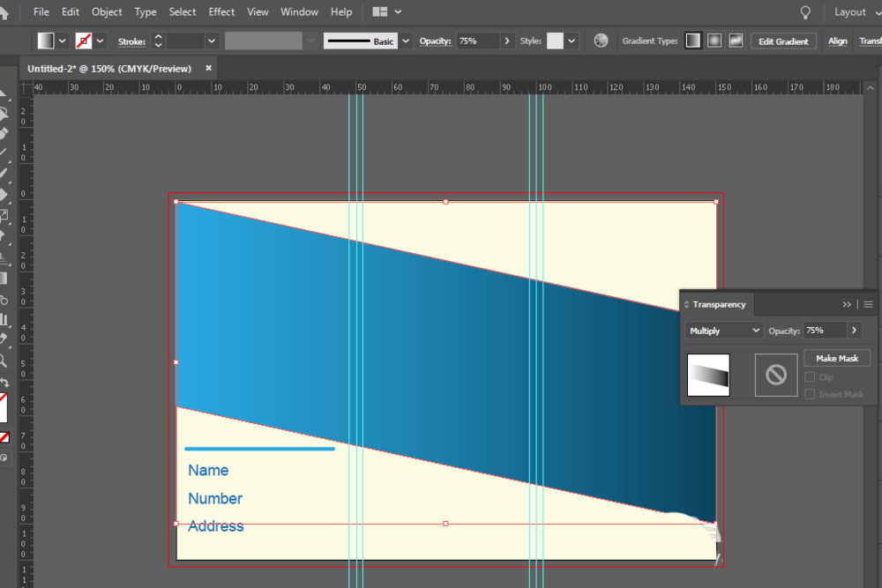Viewport: 882px width, 588px height.
Task: Click the Recolor Artwork wheel icon
Action: 601,41
